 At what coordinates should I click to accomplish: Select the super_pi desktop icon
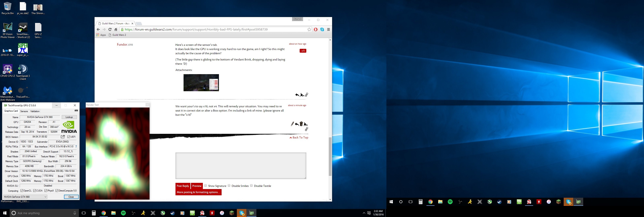point(23,50)
